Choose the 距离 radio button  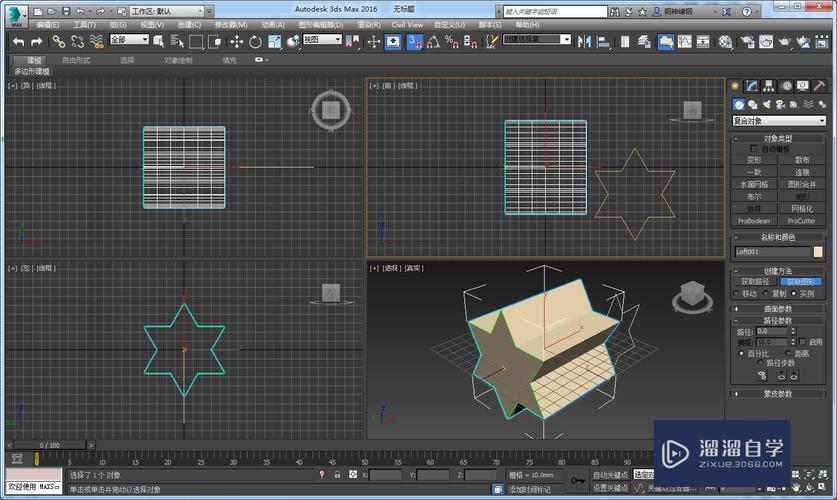click(x=789, y=353)
